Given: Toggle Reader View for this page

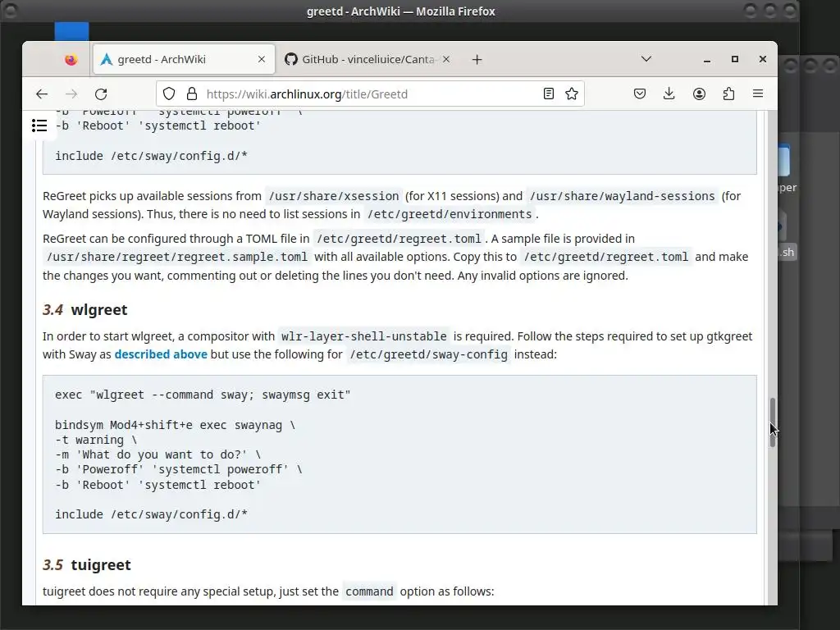Looking at the screenshot, I should point(549,94).
